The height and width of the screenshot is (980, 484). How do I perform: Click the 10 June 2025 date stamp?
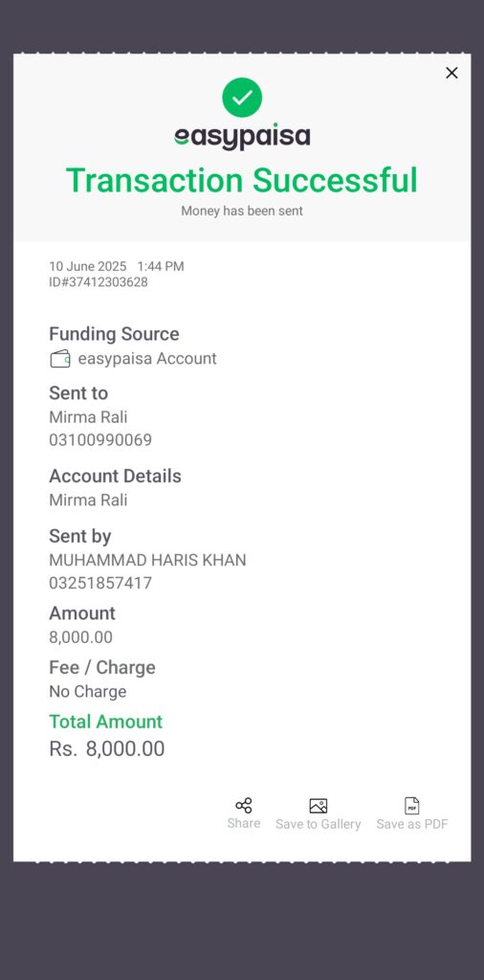coord(87,266)
